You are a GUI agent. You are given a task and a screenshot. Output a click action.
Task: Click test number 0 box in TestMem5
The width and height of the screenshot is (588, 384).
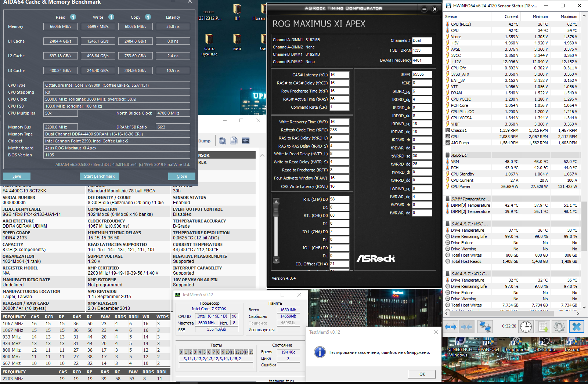(181, 352)
